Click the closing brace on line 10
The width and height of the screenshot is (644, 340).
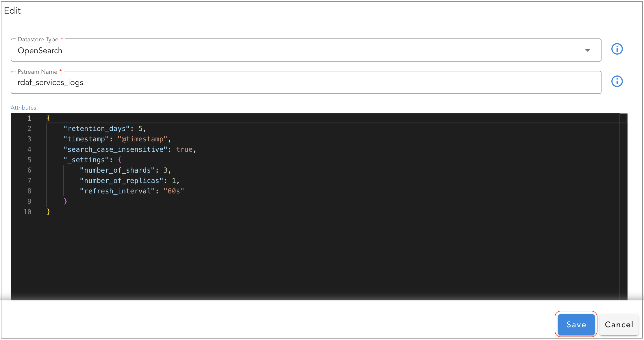(48, 212)
